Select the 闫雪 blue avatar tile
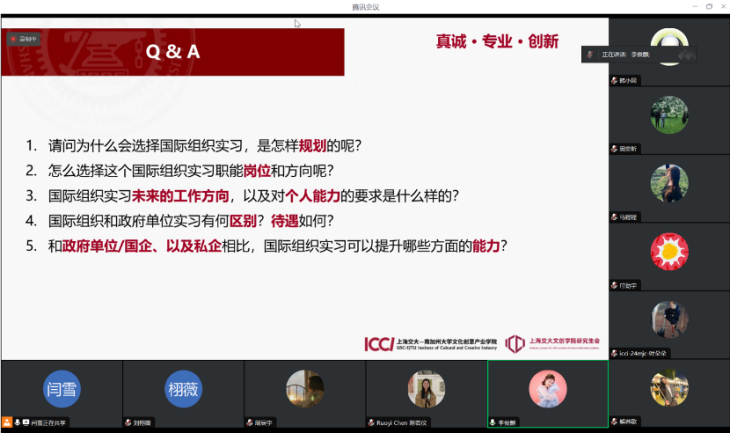Viewport: 730px width, 433px height. 60,388
